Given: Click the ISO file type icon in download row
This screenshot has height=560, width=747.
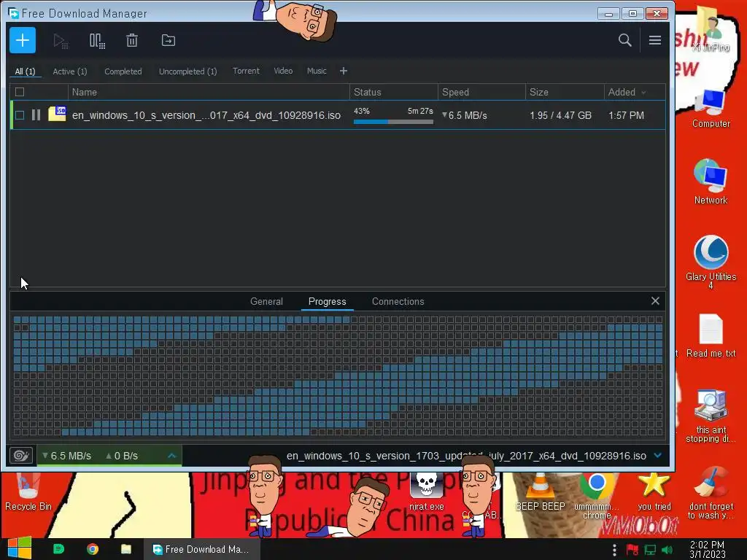Looking at the screenshot, I should point(57,114).
